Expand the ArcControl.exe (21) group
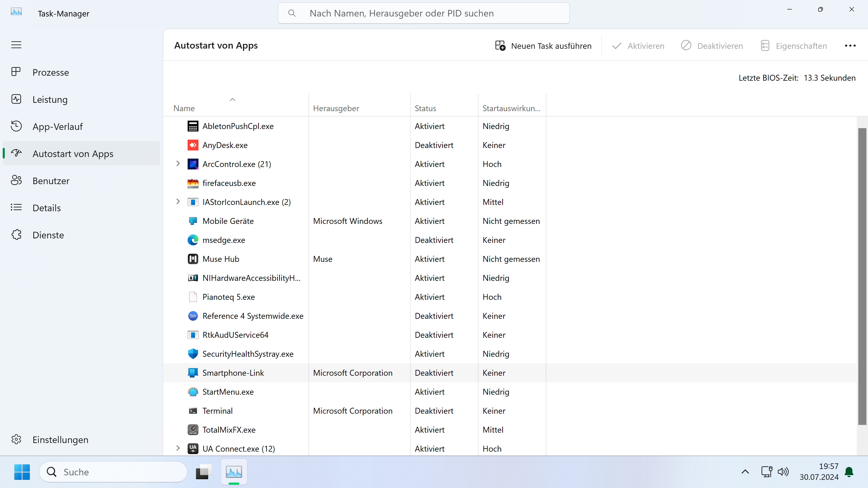 178,164
